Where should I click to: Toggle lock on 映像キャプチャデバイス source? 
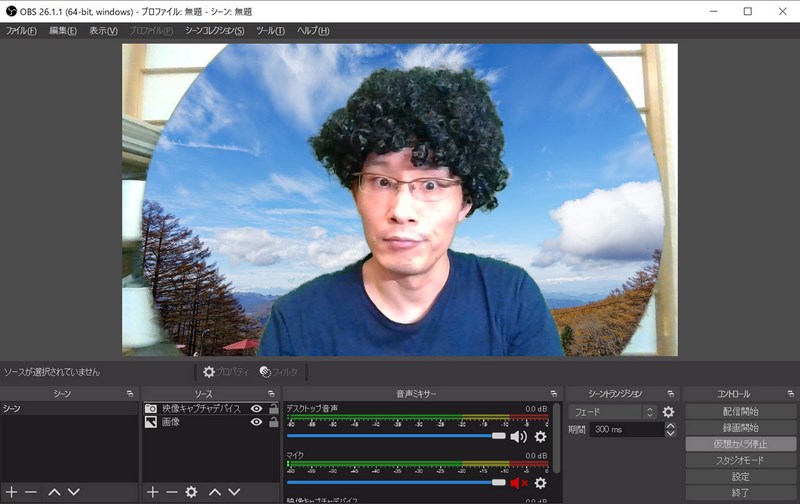tap(274, 408)
